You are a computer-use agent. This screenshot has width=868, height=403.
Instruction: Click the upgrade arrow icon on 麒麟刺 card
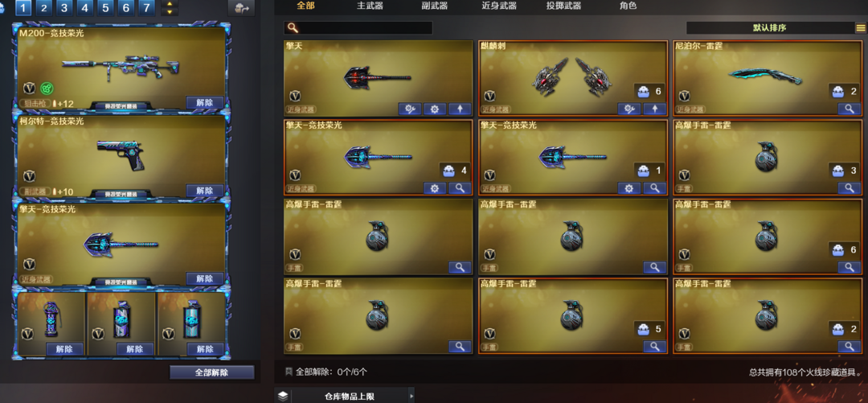pos(654,109)
